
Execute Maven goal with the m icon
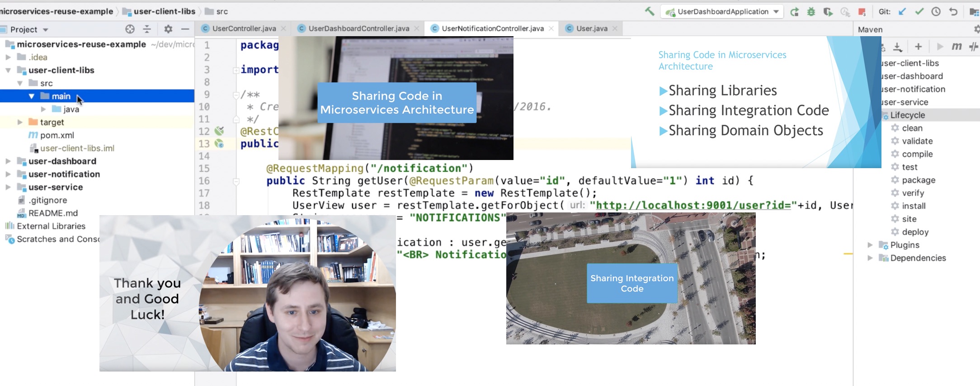pyautogui.click(x=956, y=47)
